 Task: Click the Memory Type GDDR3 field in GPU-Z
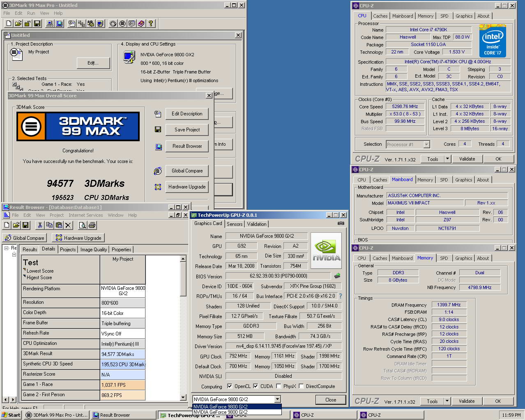(x=251, y=326)
